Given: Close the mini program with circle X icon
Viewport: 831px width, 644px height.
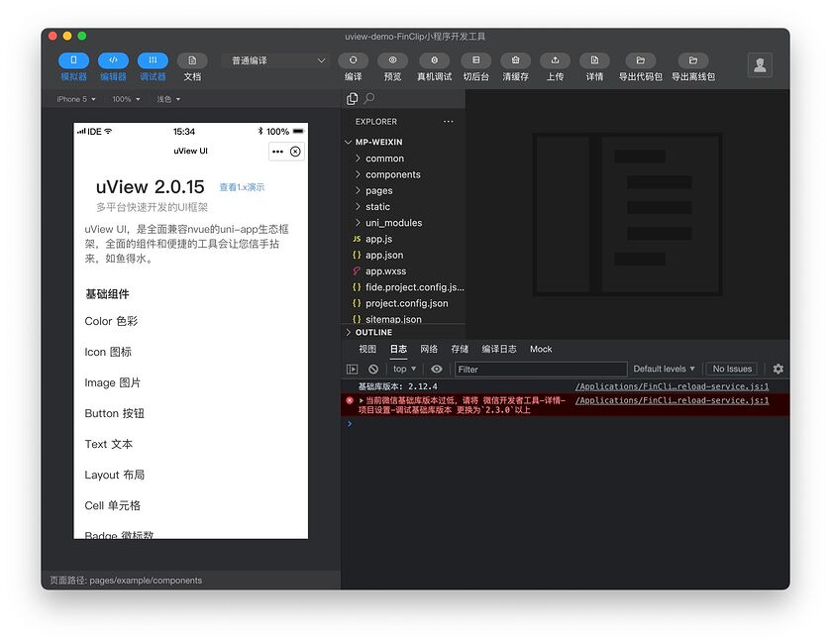Looking at the screenshot, I should click(x=295, y=152).
